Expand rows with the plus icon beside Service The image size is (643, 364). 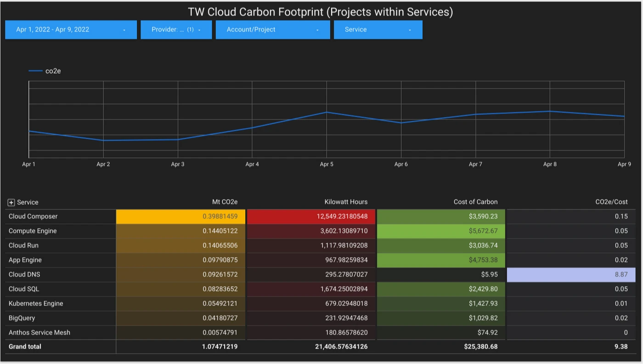[x=11, y=202]
